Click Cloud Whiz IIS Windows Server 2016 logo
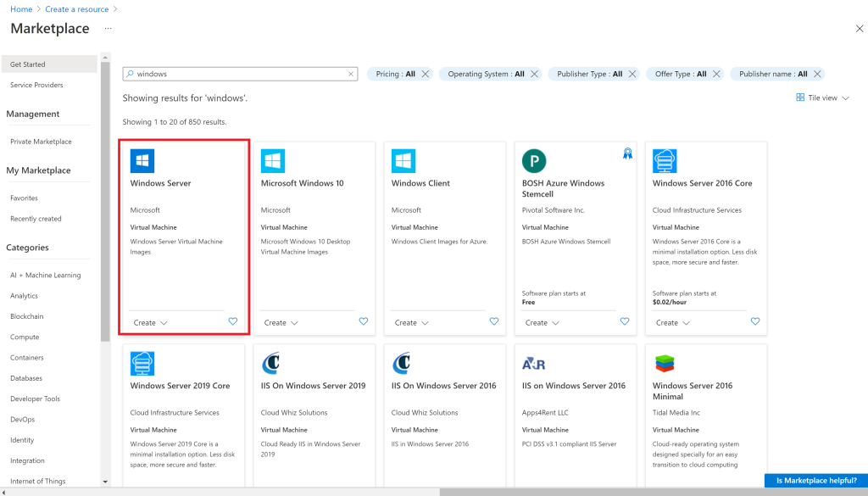Screen dimensions: 868x496 click(x=402, y=364)
